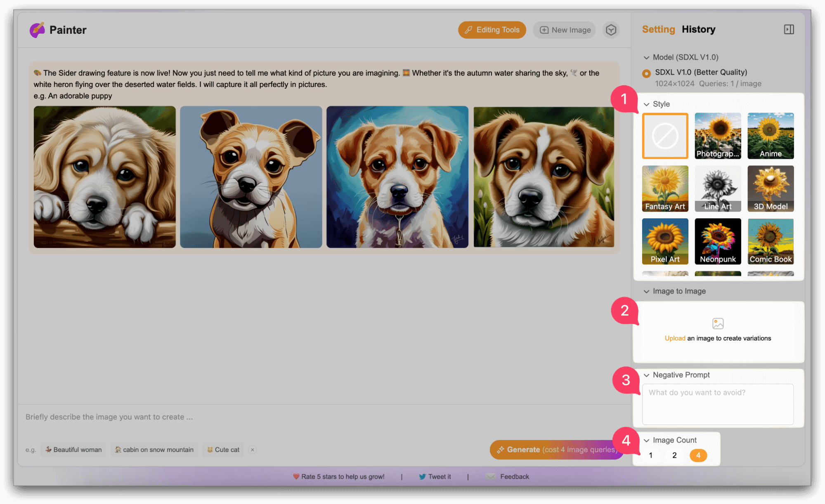Click the hexagon cube icon in header

point(611,30)
